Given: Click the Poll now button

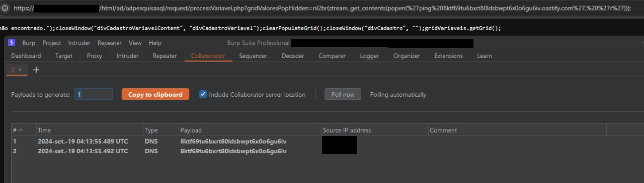Looking at the screenshot, I should [x=343, y=94].
